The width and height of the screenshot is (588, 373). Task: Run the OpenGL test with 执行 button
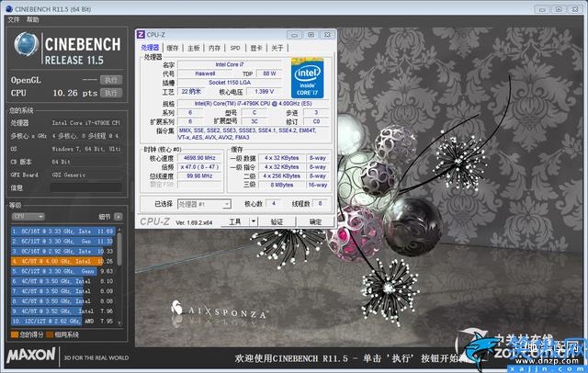pyautogui.click(x=111, y=80)
